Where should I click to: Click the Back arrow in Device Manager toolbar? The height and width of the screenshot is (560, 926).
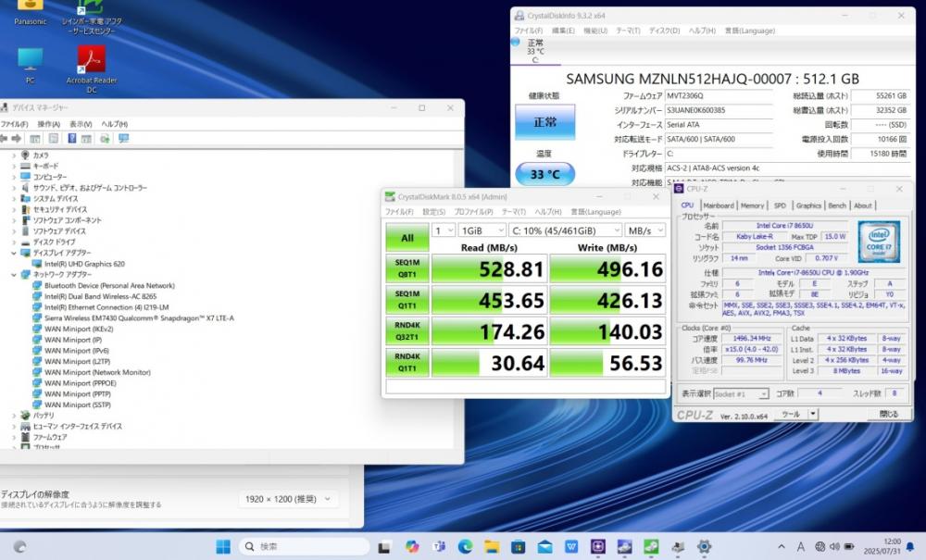click(4, 139)
